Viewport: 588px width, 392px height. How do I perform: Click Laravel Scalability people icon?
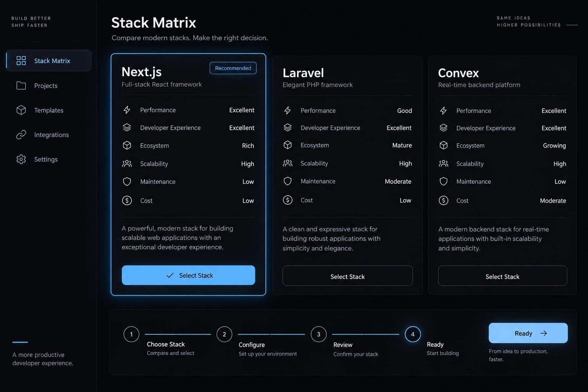(x=287, y=163)
